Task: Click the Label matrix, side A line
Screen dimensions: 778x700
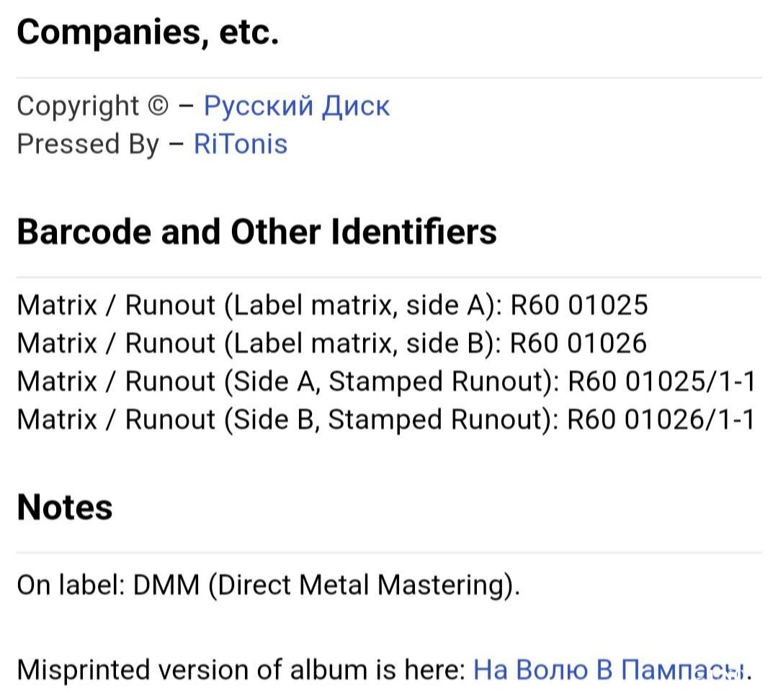Action: (x=332, y=305)
